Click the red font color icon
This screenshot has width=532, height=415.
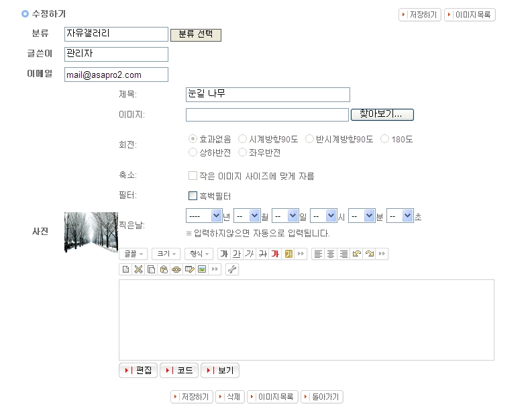click(275, 254)
